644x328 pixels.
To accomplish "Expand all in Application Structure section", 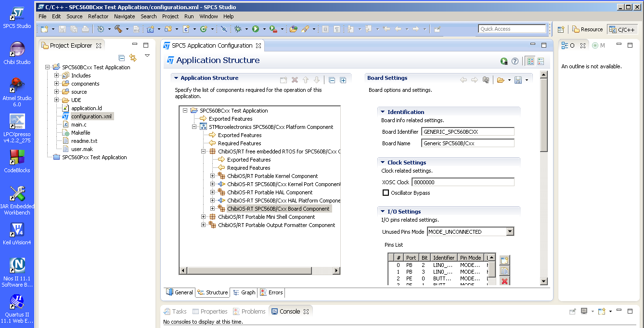I will (343, 80).
